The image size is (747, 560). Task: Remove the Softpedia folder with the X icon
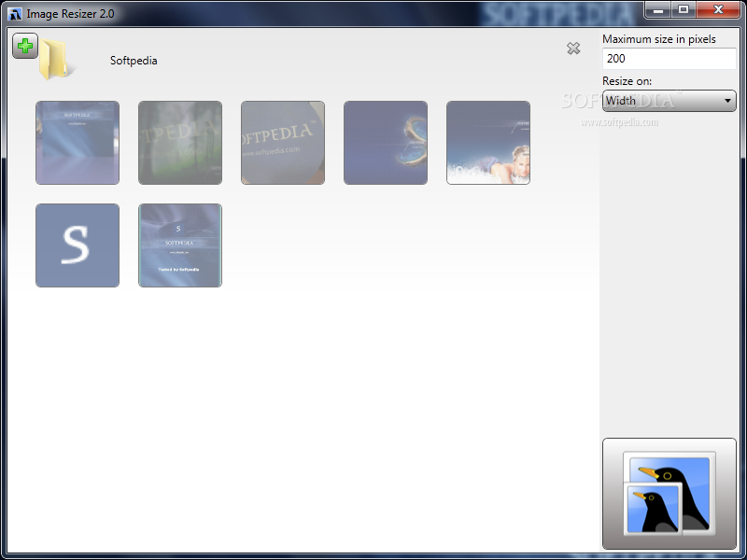coord(573,49)
